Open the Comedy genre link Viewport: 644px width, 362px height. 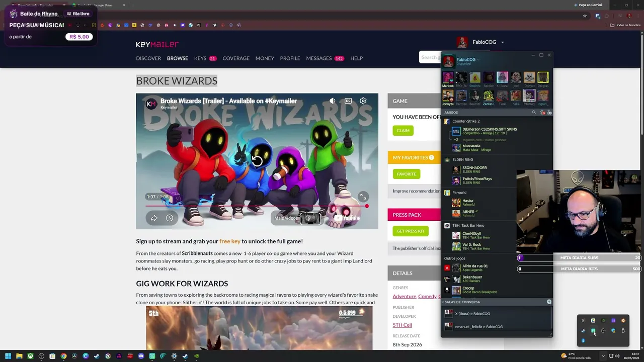click(427, 297)
